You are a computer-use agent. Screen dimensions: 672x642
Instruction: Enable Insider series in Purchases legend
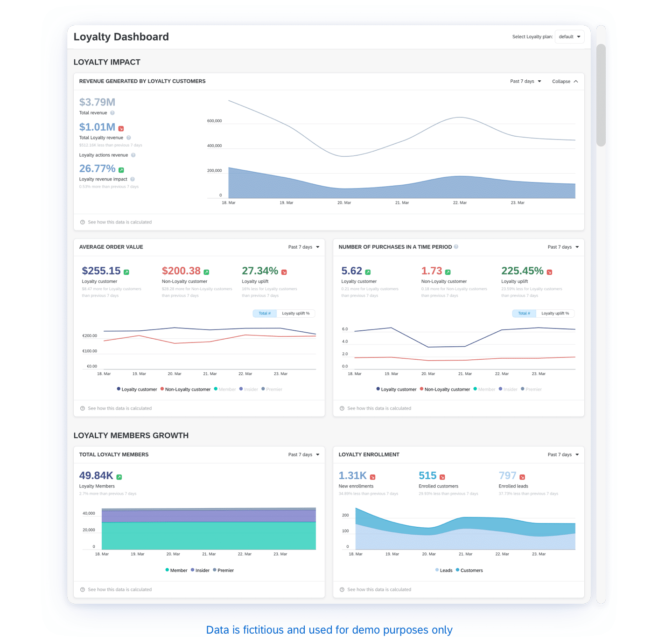[x=508, y=389]
